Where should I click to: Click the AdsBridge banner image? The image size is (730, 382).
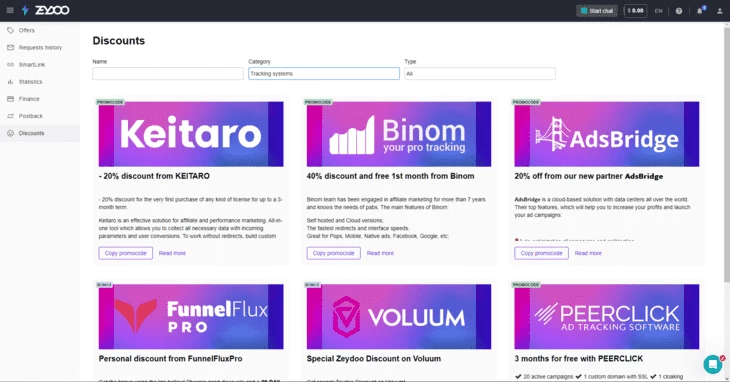point(607,134)
